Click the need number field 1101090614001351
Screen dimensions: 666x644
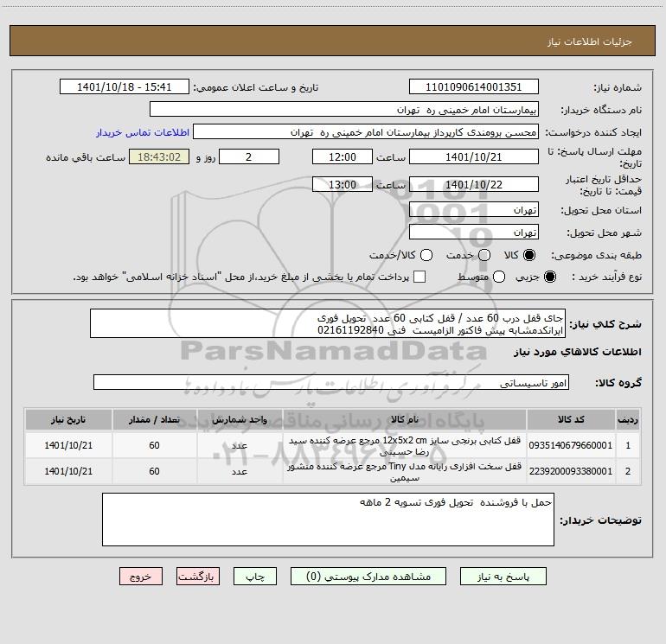click(x=474, y=86)
